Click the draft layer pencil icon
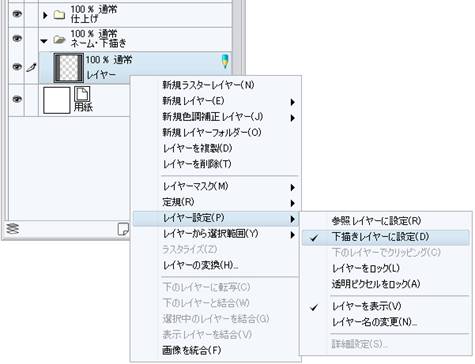Screen dimensions: 475x364 pyautogui.click(x=225, y=61)
